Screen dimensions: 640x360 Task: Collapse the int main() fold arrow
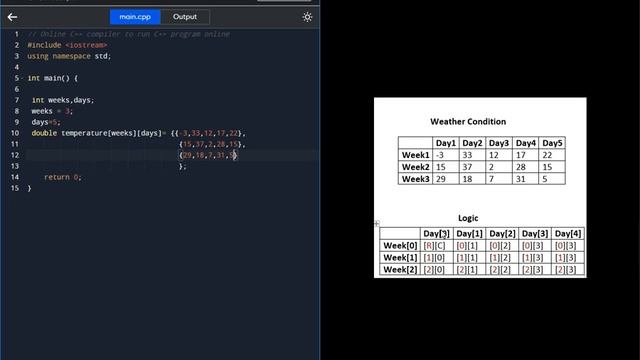22,78
